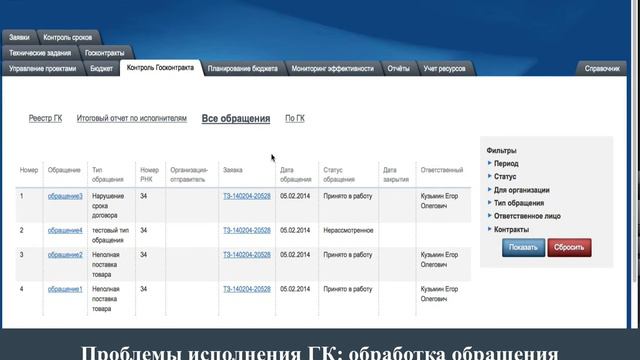This screenshot has width=640, height=360.
Task: Click date 05.02.2014 in row 2
Action: (x=295, y=230)
